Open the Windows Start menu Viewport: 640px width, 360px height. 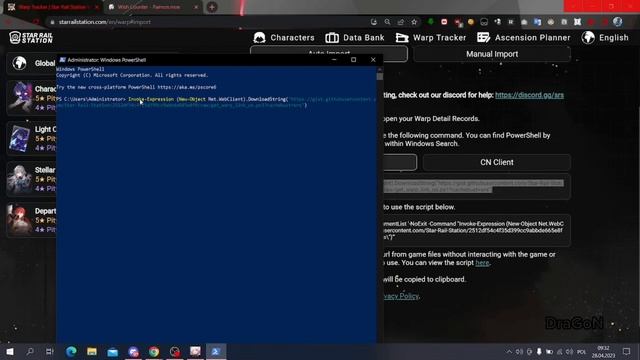[x=10, y=351]
